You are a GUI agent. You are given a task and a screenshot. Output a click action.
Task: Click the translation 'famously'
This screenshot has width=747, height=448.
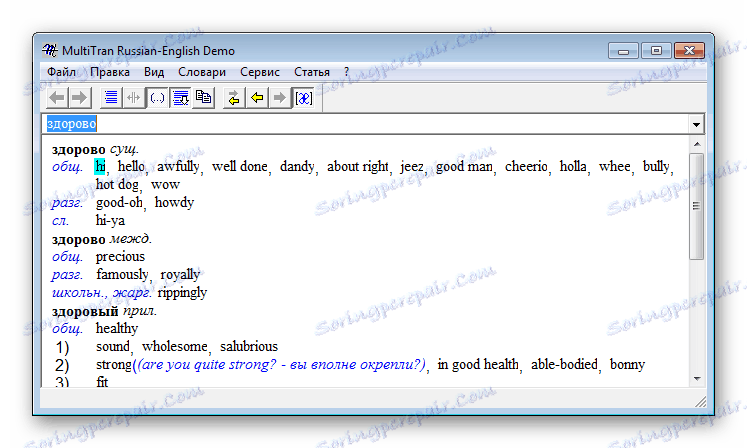122,275
